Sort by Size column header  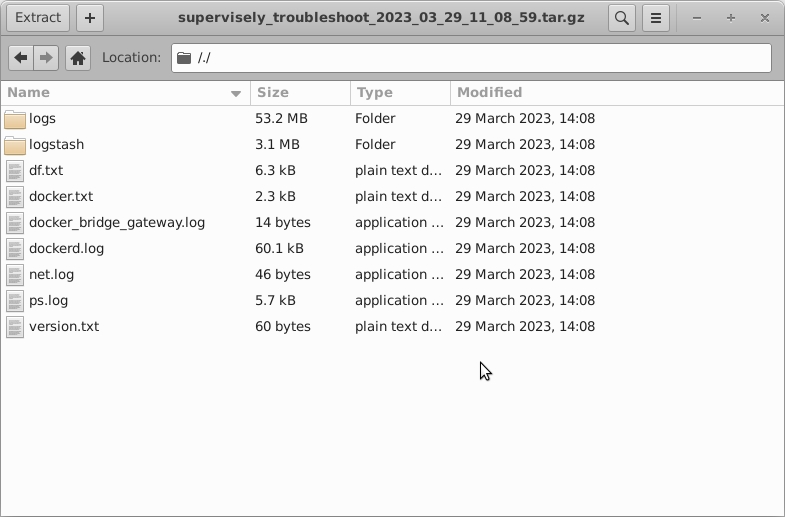[298, 93]
